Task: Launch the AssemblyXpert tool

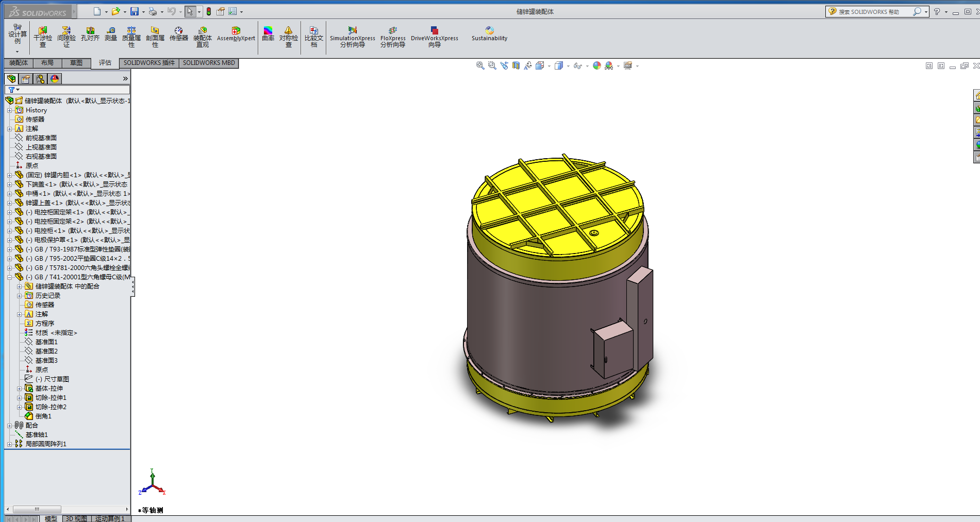Action: point(236,34)
